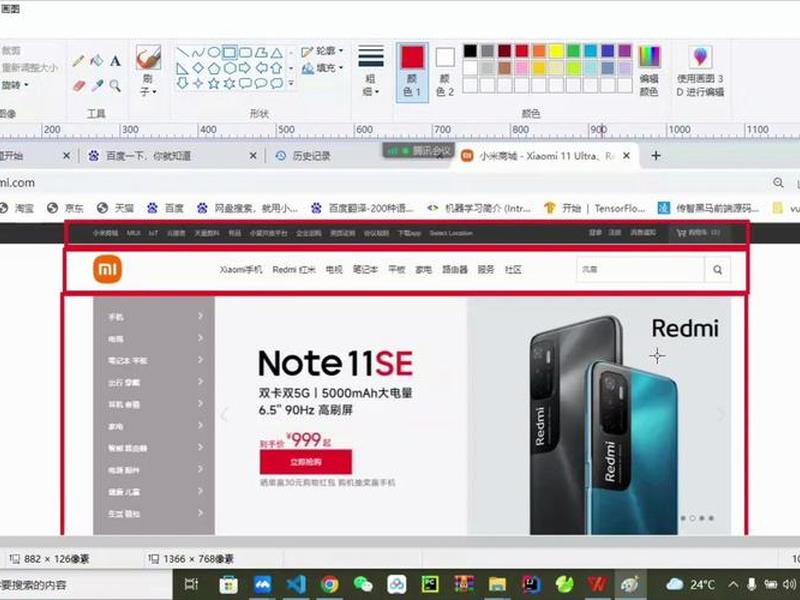This screenshot has height=600, width=800.
Task: Choose the Curve shape
Action: [x=198, y=53]
